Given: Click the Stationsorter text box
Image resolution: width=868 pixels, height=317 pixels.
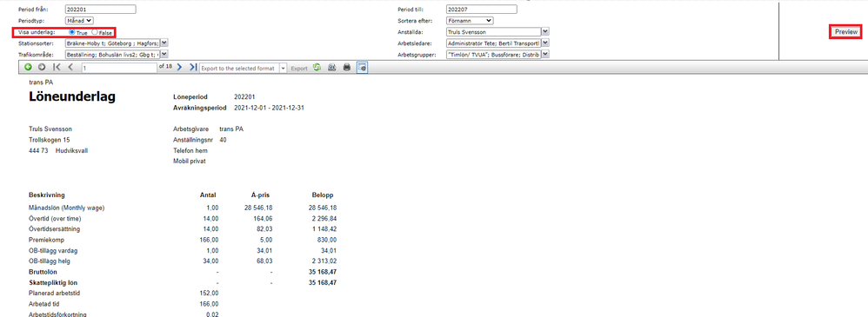Looking at the screenshot, I should coord(112,43).
